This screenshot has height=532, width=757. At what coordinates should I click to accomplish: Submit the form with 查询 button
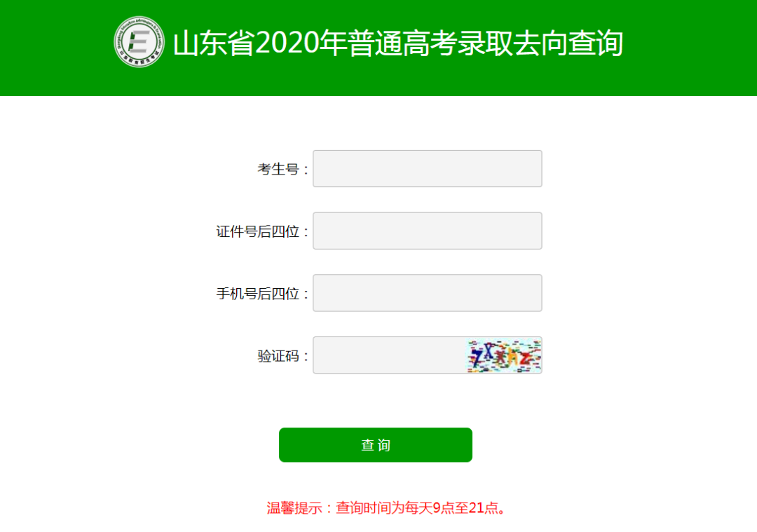pos(376,444)
